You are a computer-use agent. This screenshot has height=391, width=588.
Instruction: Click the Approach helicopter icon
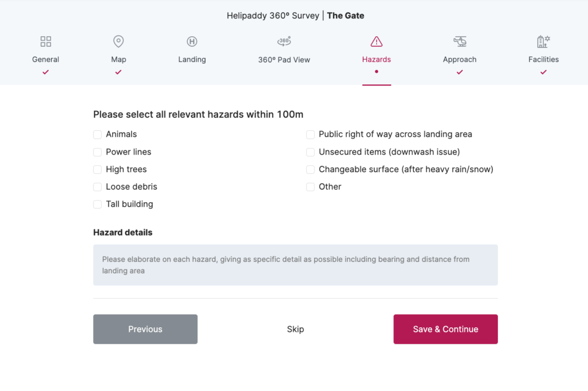(x=460, y=41)
